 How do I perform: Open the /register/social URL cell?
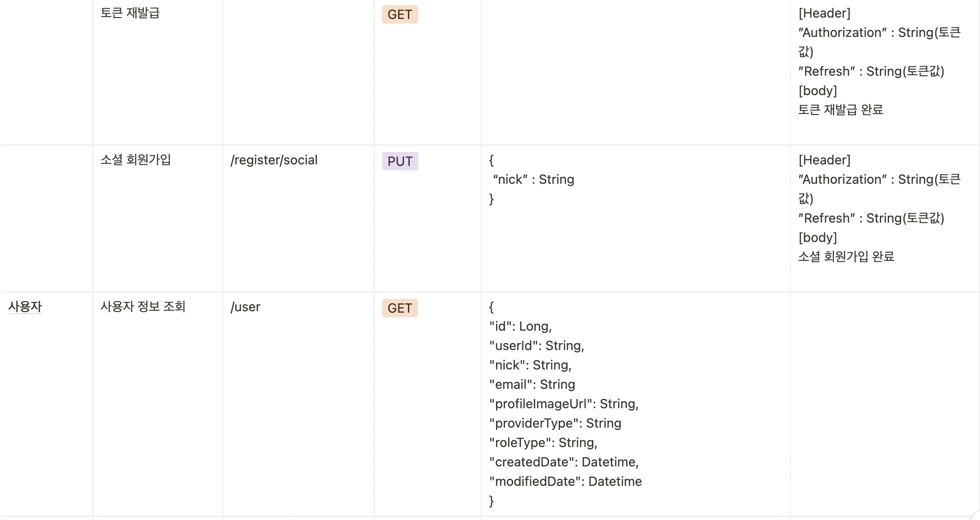(274, 160)
